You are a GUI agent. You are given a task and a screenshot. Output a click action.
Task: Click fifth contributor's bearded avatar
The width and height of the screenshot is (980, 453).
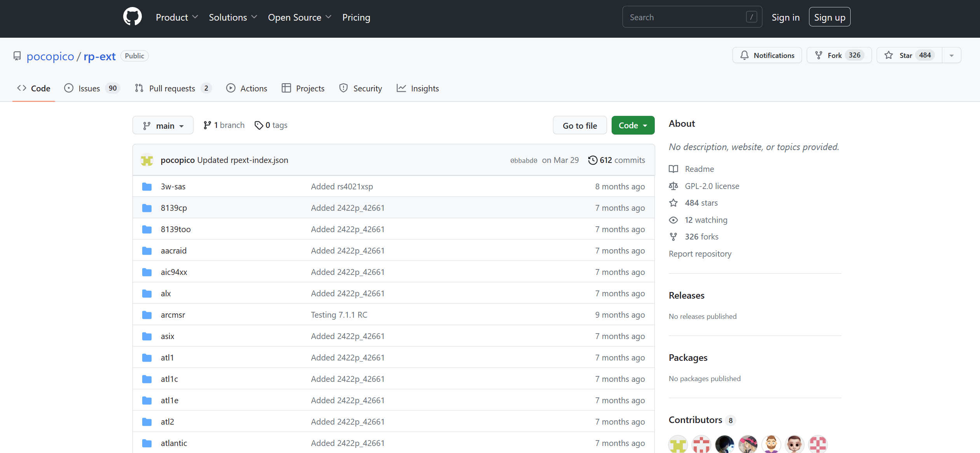click(771, 444)
